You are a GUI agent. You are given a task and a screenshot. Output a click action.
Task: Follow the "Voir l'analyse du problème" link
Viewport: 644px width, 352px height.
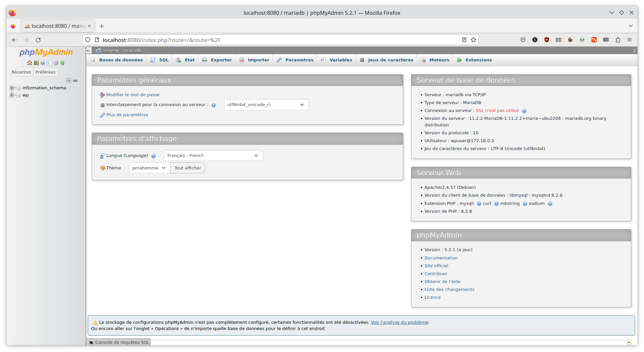point(399,322)
